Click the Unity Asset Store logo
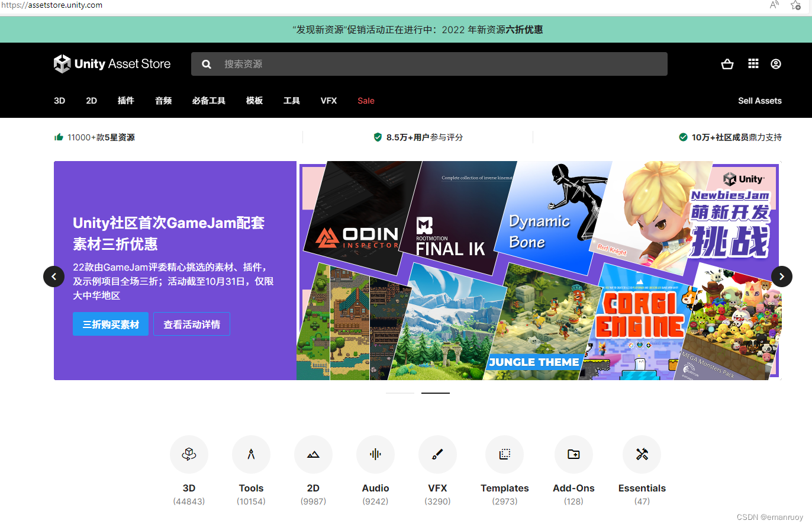This screenshot has height=527, width=812. (x=112, y=64)
